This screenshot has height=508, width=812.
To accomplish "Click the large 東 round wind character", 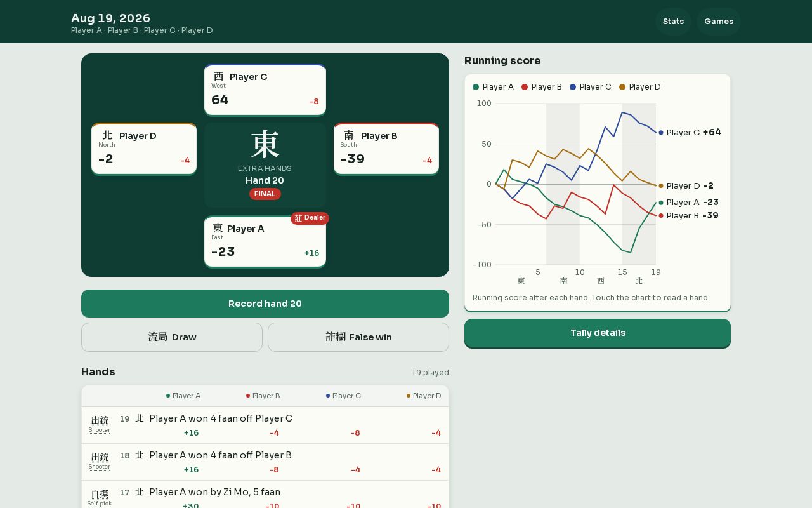I will 265,145.
